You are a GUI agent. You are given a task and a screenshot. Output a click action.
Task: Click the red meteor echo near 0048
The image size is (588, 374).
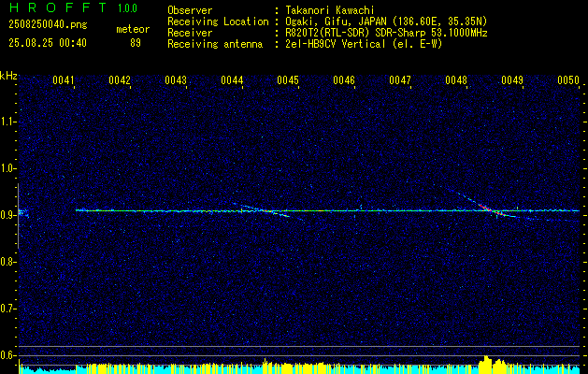click(491, 209)
